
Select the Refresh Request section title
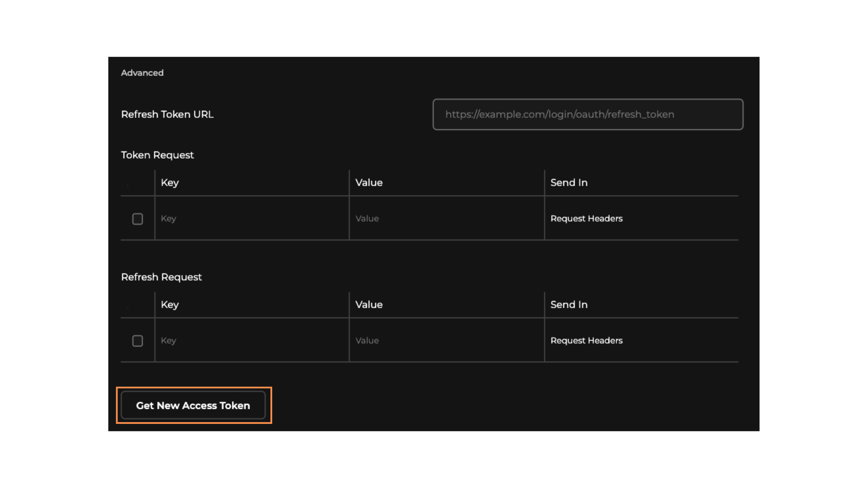click(x=161, y=277)
